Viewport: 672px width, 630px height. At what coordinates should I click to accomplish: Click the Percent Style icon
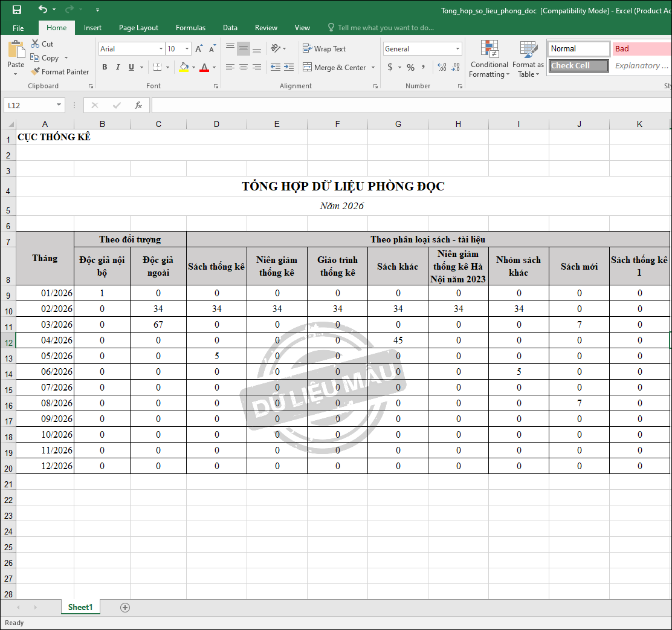tap(410, 67)
